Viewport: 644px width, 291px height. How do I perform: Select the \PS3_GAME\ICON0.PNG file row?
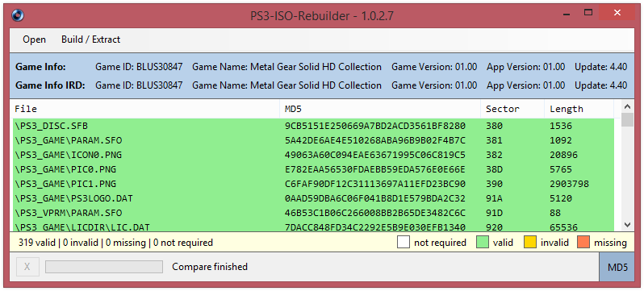(x=313, y=155)
